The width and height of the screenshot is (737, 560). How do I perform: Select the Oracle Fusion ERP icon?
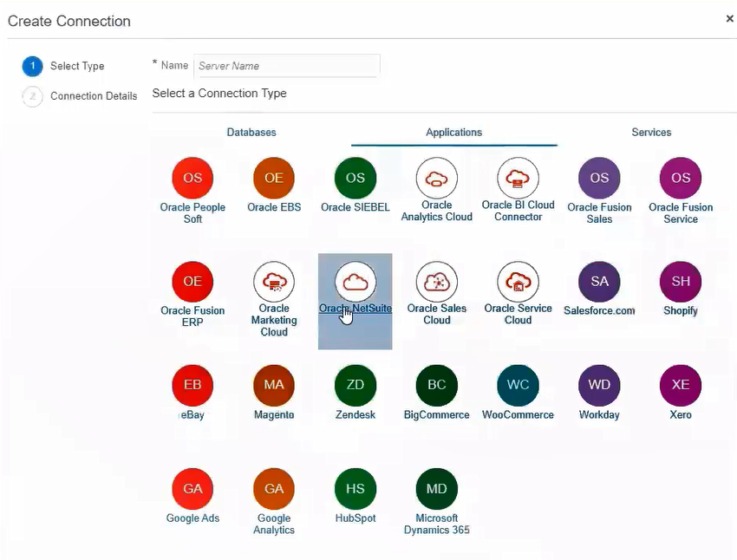tap(192, 282)
